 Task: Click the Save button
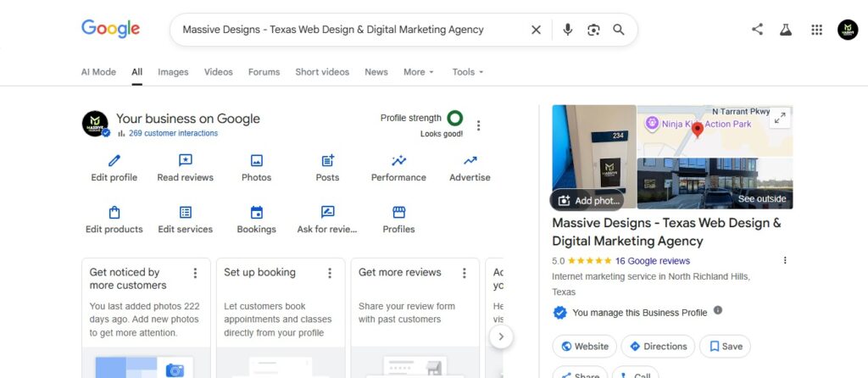point(726,347)
